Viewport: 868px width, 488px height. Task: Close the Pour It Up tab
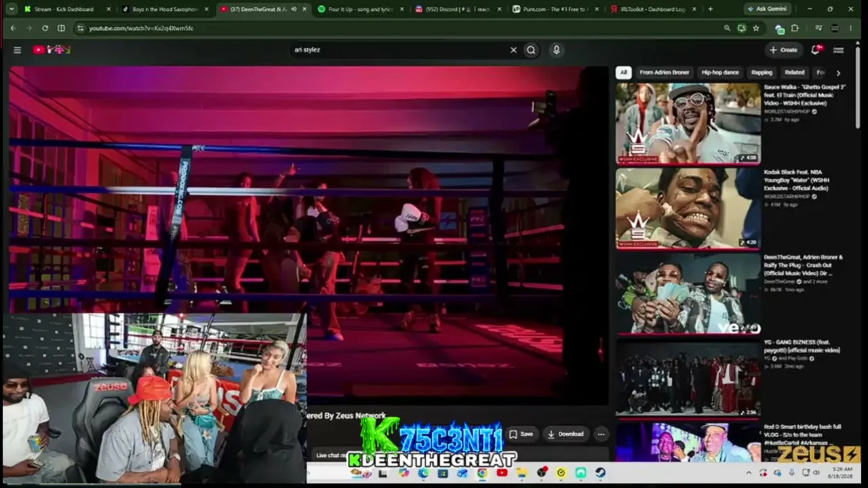tap(402, 9)
